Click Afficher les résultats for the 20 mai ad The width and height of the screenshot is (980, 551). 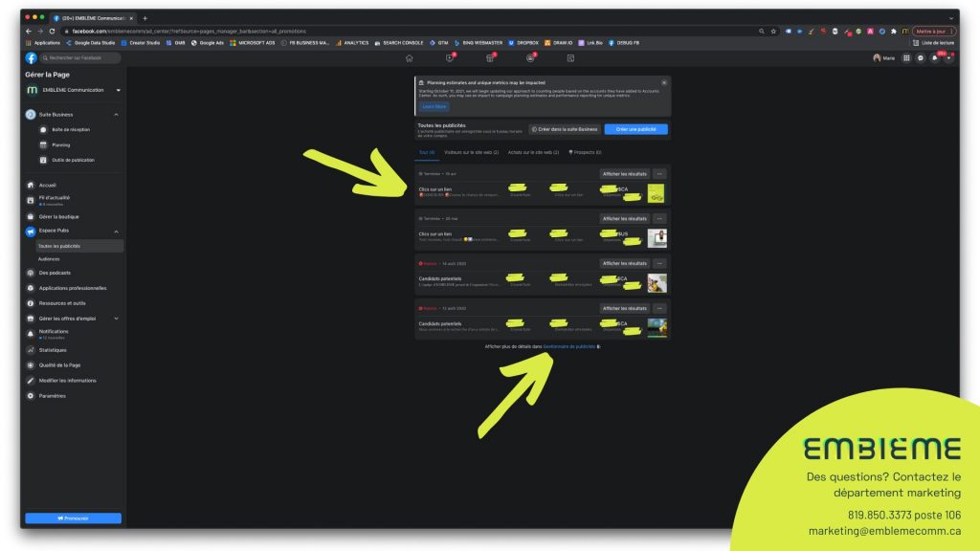[x=624, y=219]
